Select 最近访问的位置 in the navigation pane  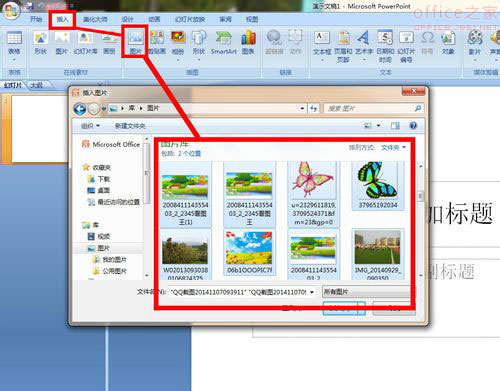114,202
